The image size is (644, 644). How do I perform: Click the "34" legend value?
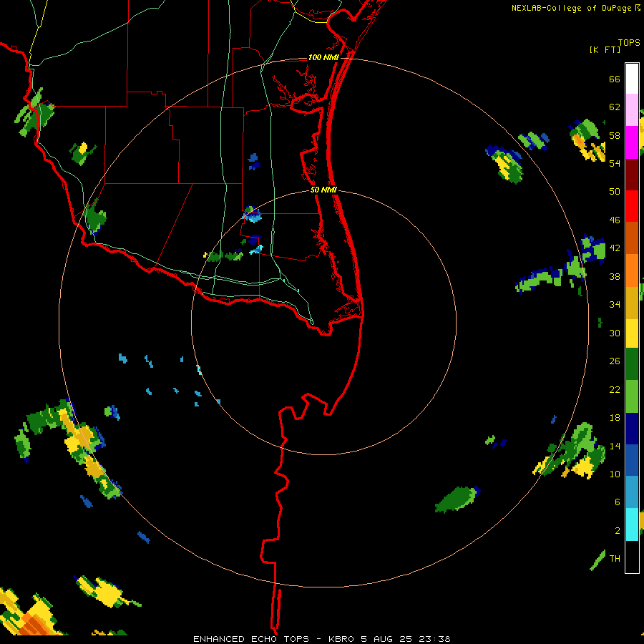coord(615,305)
